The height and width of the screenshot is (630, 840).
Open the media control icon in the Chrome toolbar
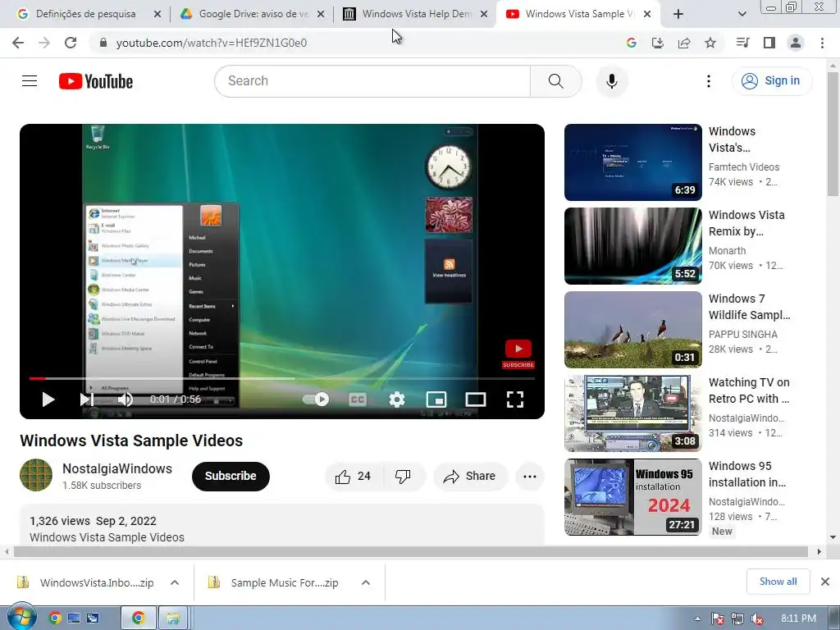coord(742,43)
